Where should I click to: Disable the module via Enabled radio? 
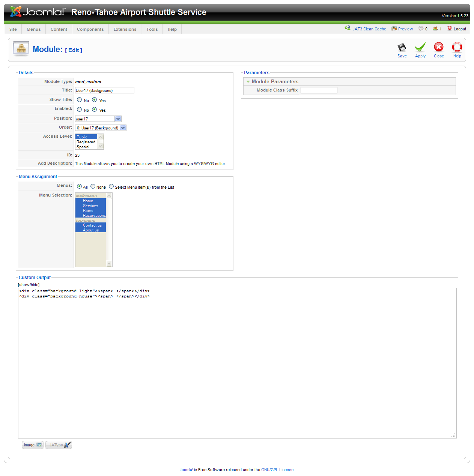point(79,109)
